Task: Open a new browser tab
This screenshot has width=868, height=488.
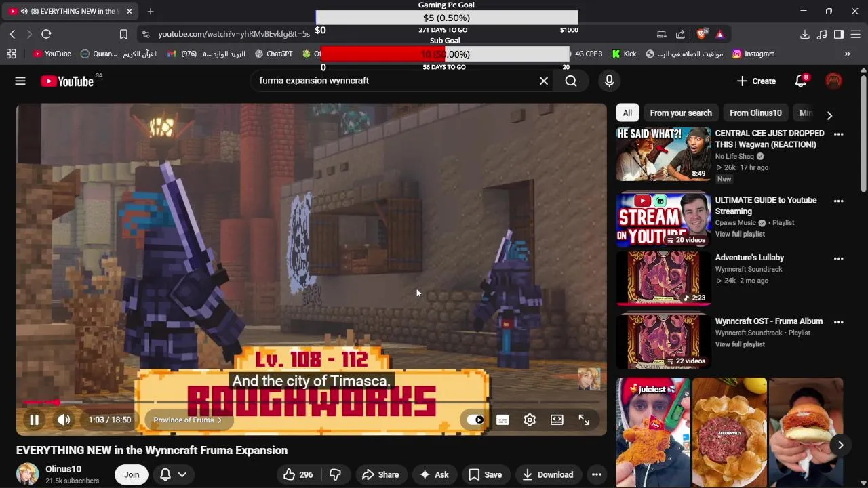Action: [151, 11]
